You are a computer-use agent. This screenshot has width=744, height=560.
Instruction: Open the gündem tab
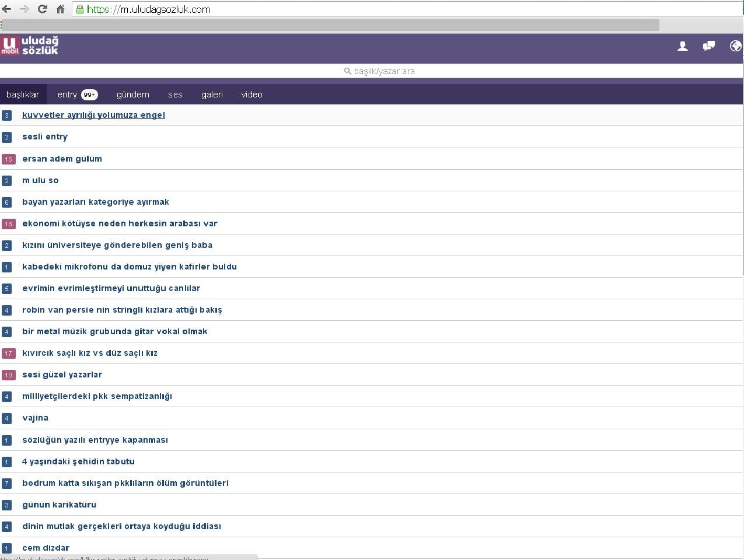click(x=132, y=94)
